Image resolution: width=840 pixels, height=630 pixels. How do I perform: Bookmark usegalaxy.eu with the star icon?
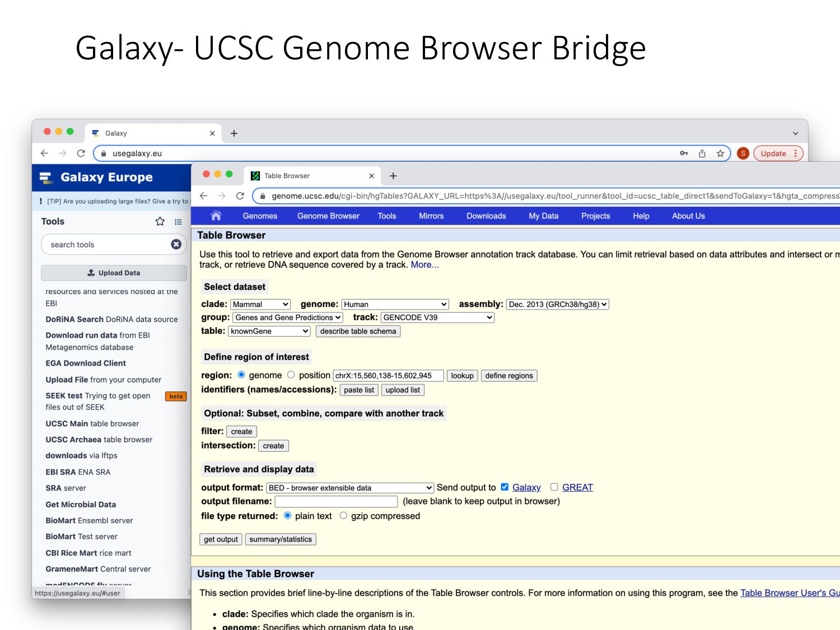click(x=720, y=153)
